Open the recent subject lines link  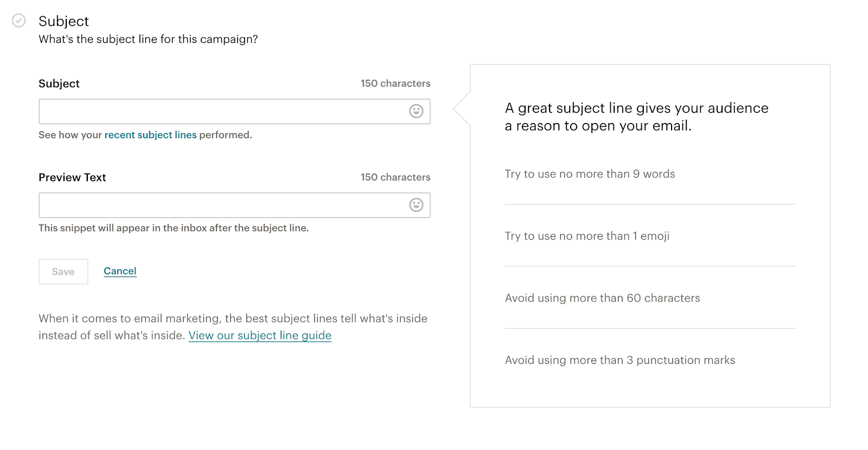tap(150, 135)
